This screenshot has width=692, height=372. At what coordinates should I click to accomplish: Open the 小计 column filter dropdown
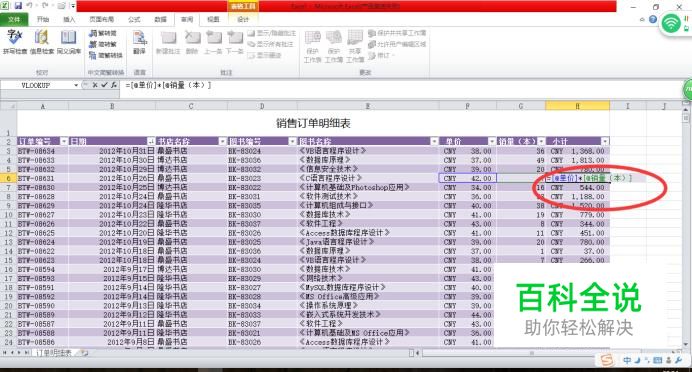[605, 141]
